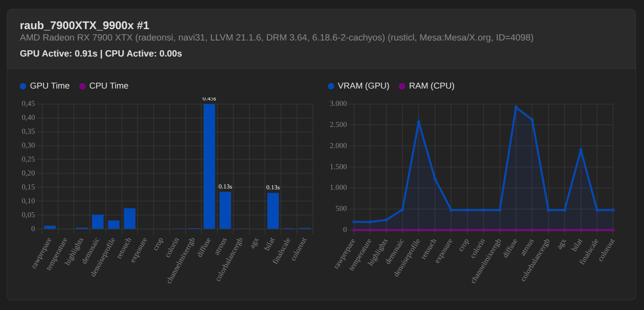Click the VRAM data point for rawprepare

click(x=354, y=221)
